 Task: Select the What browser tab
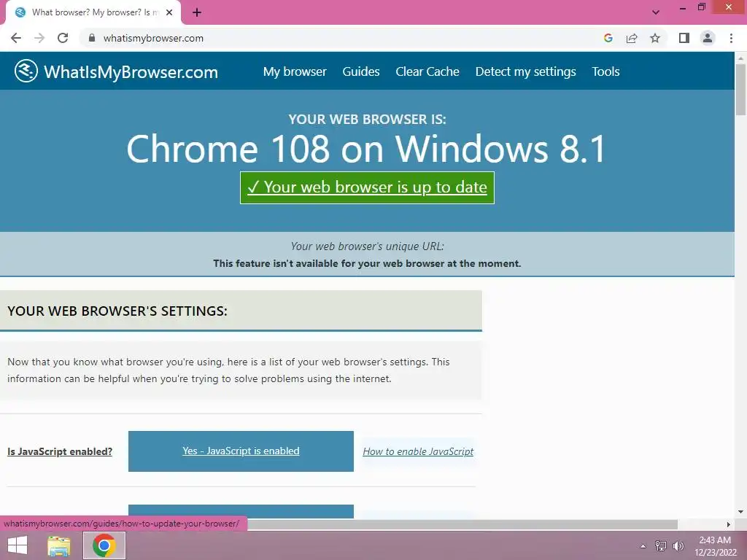[93, 12]
